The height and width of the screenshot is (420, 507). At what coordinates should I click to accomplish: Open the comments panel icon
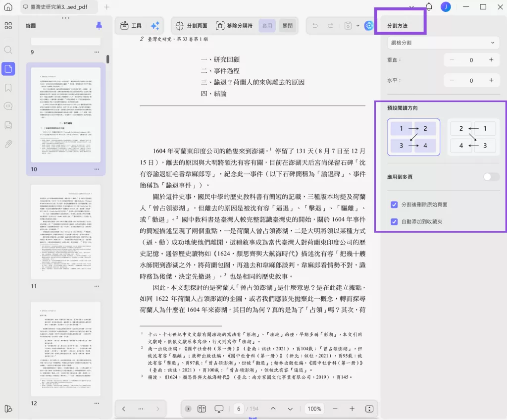(8, 106)
